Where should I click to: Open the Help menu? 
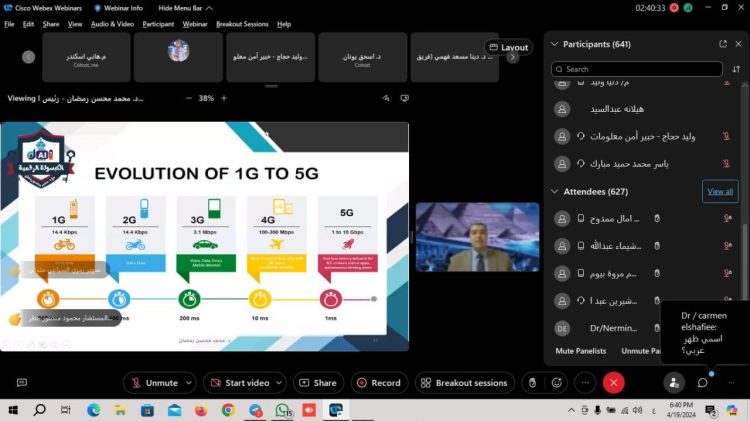[284, 24]
